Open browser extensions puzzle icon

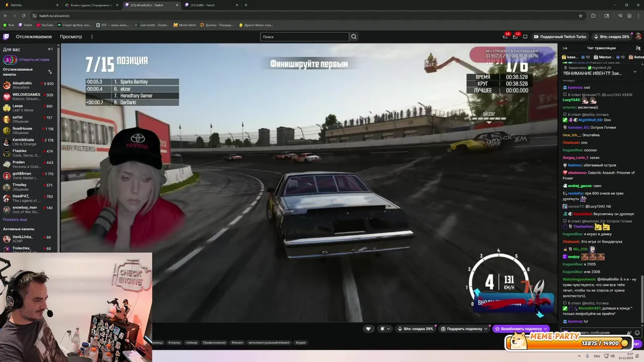coord(593,16)
